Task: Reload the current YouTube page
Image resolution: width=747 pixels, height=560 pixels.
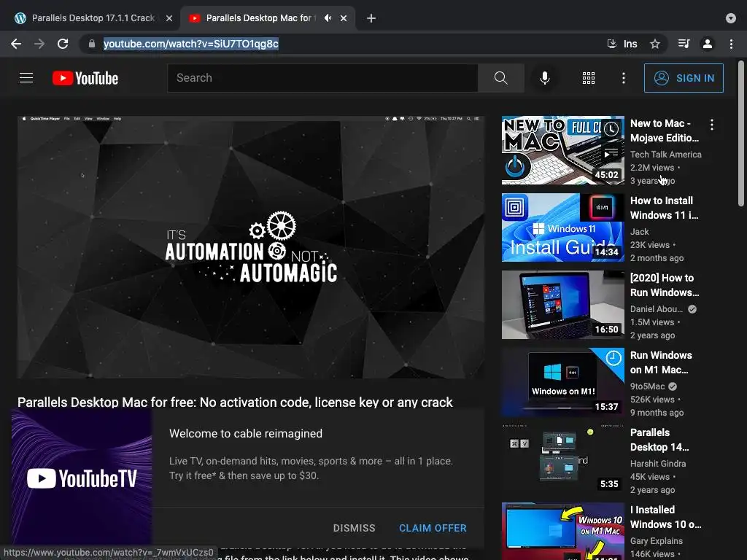Action: pyautogui.click(x=63, y=44)
